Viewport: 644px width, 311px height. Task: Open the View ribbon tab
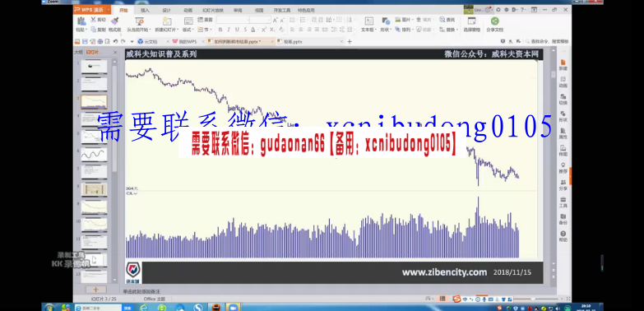coord(259,10)
